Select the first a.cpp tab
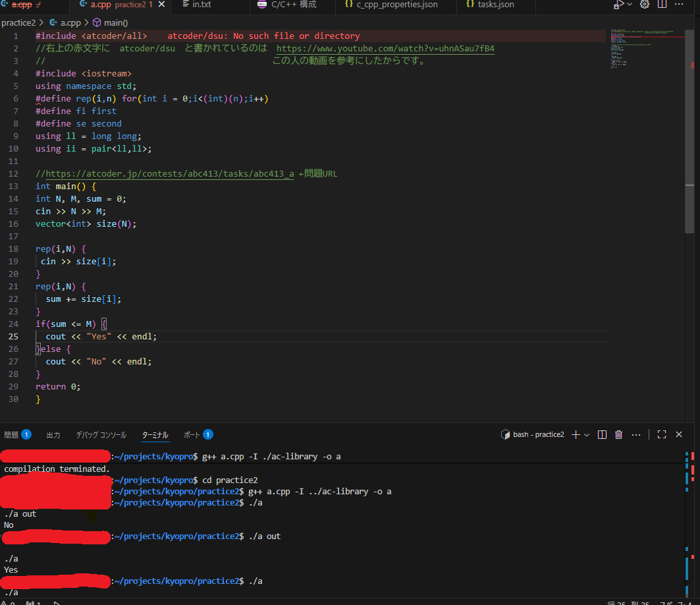Image resolution: width=700 pixels, height=605 pixels. click(22, 5)
